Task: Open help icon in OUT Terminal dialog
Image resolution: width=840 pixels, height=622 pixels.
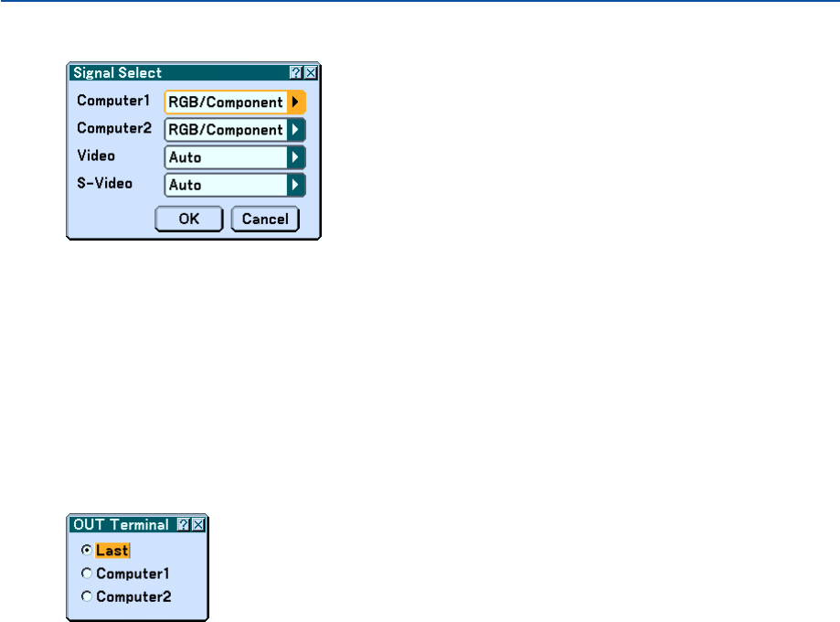Action: [184, 524]
